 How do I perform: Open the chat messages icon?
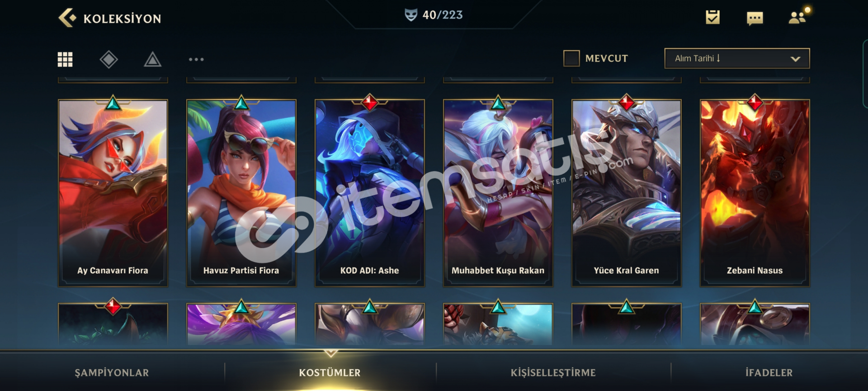[x=755, y=18]
